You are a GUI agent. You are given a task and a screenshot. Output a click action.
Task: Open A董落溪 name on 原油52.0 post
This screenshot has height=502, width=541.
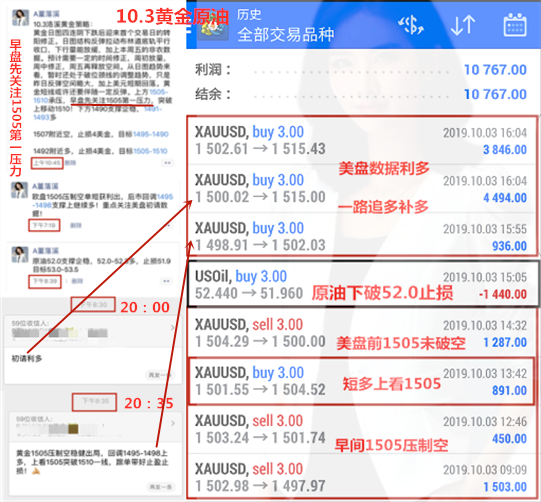click(x=46, y=251)
